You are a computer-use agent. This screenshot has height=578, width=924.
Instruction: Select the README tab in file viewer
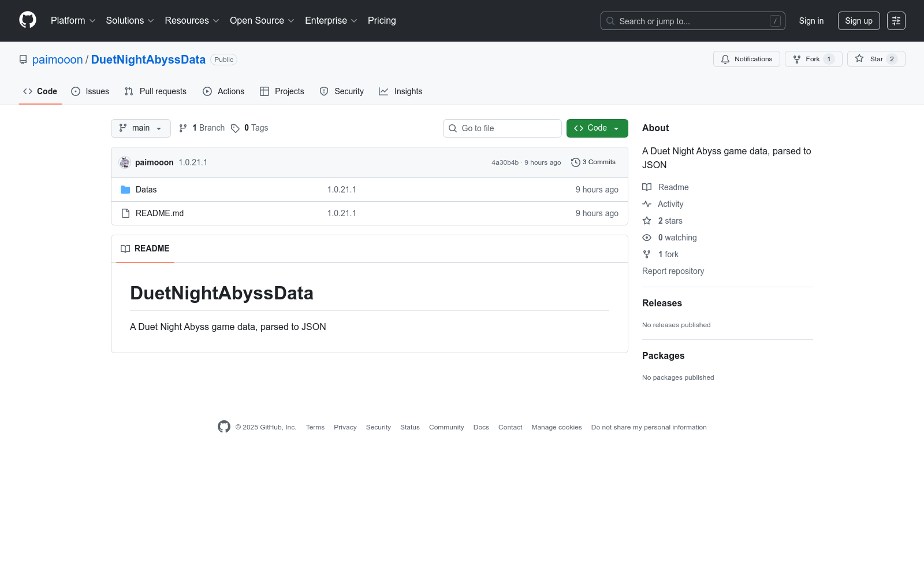point(145,249)
